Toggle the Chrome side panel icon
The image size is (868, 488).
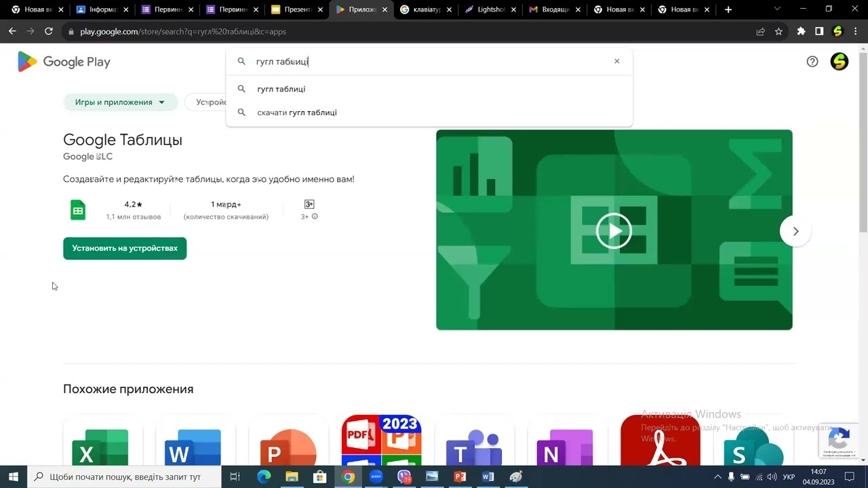(x=819, y=31)
